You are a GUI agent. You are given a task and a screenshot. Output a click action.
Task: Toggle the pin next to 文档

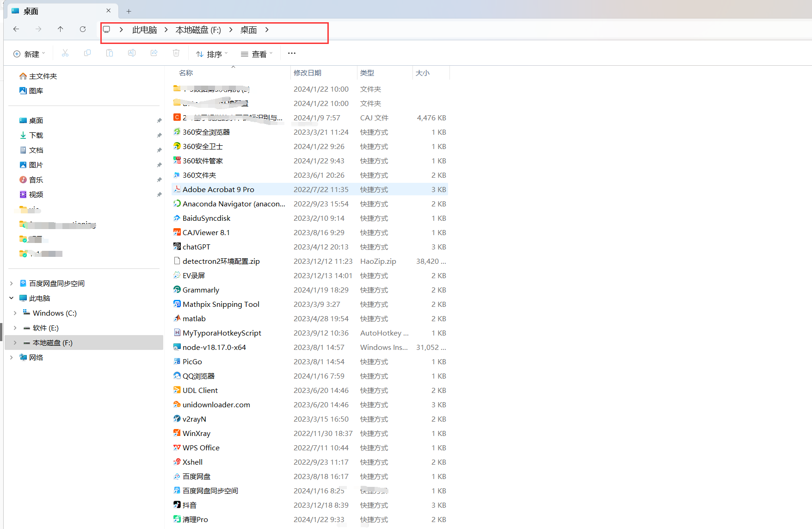coord(159,150)
